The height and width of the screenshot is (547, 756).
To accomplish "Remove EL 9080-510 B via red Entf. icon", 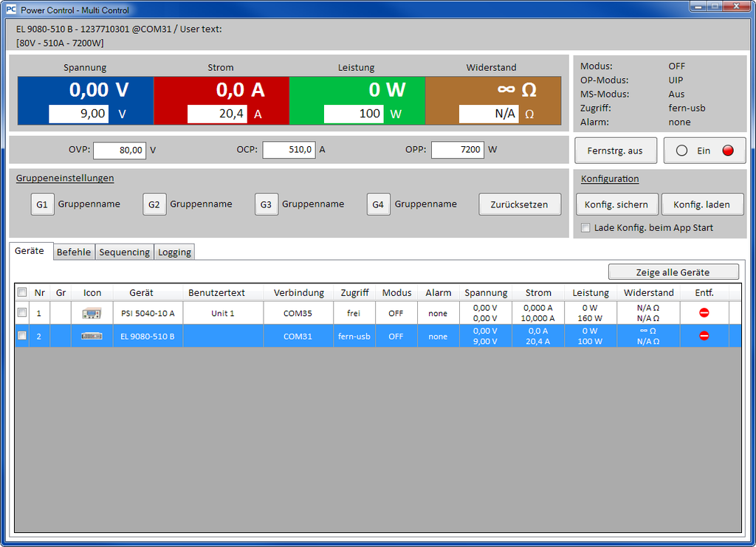I will coord(704,336).
